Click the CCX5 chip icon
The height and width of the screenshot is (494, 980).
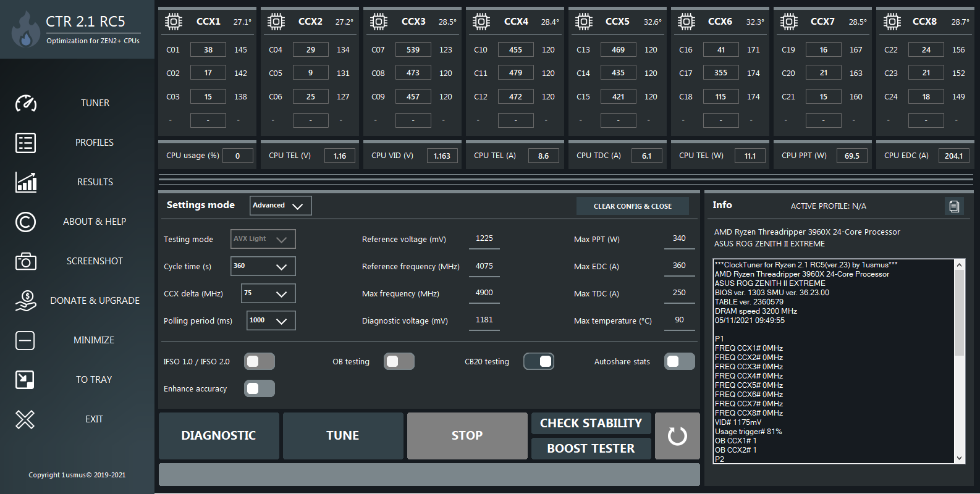coord(584,22)
